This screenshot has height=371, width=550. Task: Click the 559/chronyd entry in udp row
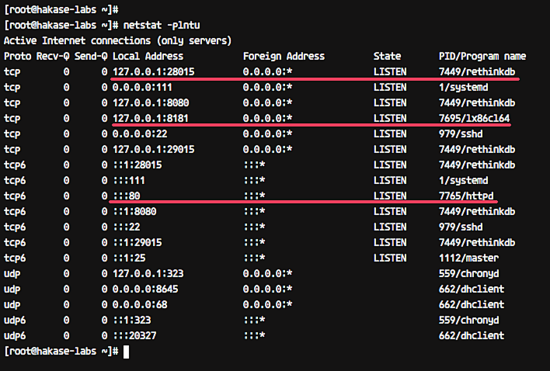coord(469,274)
